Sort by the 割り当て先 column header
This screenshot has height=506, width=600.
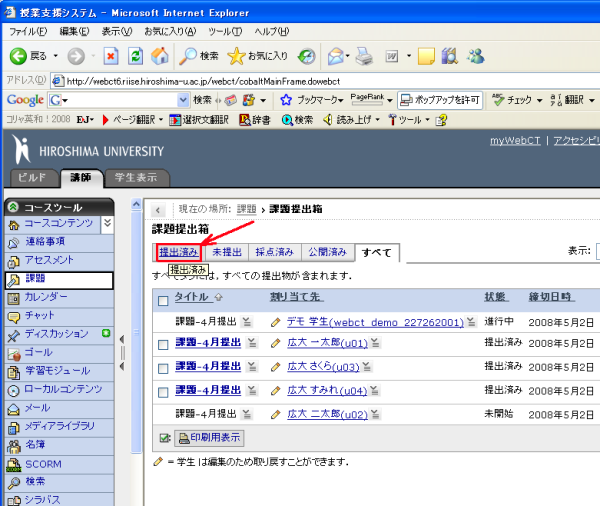297,297
